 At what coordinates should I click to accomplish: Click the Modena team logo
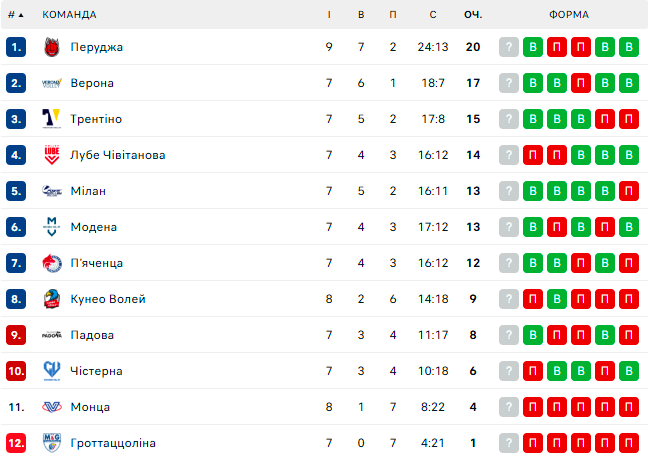[52, 227]
